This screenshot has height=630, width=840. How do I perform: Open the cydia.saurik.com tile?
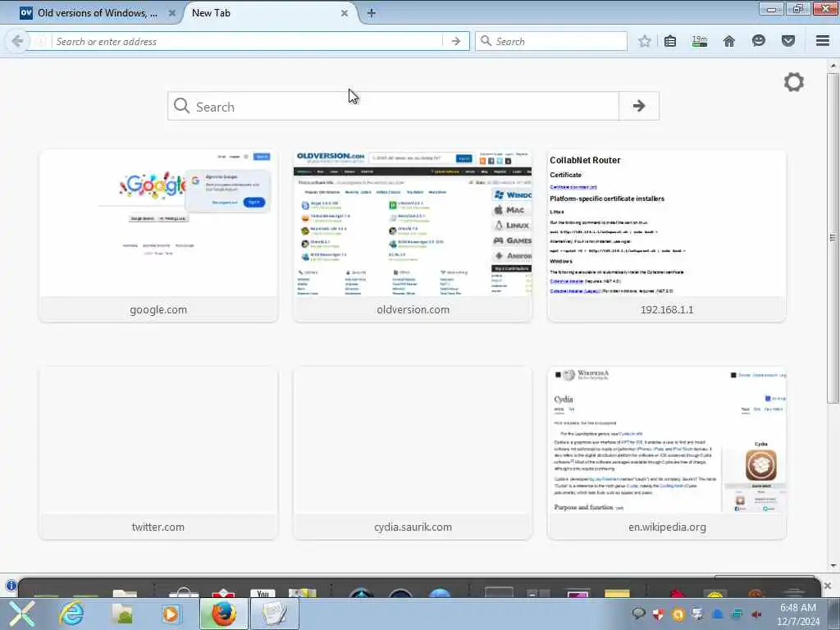point(413,453)
